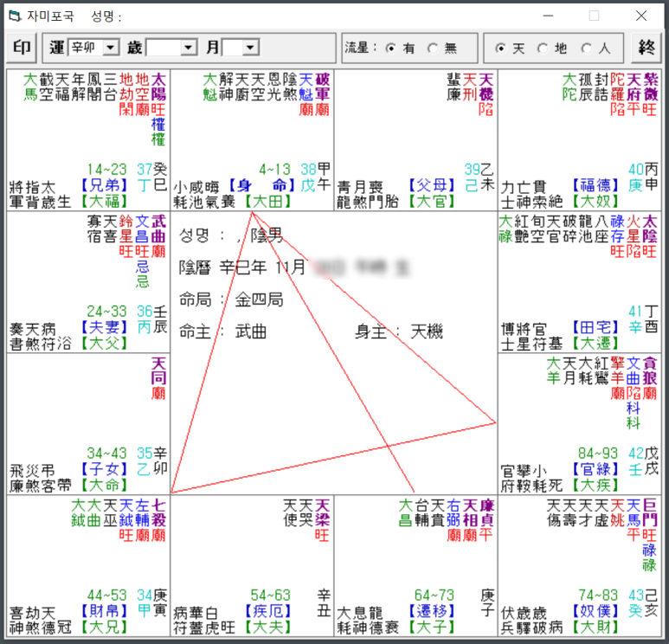Screen dimensions: 669x644
Task: Click the 終 exit button
Action: (646, 48)
